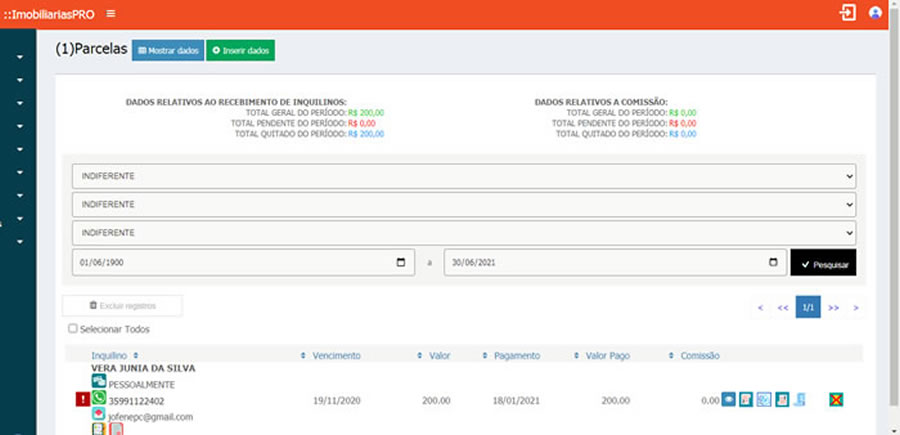Open the second INDIFERENTE dropdown
Image resolution: width=900 pixels, height=435 pixels.
tap(463, 204)
